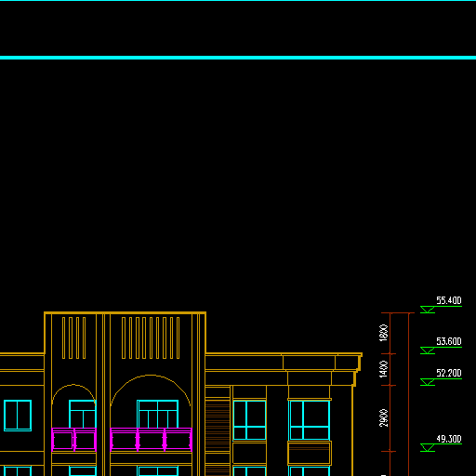Select the thick cyan horizontal border line
476x476 pixels.
238,58
